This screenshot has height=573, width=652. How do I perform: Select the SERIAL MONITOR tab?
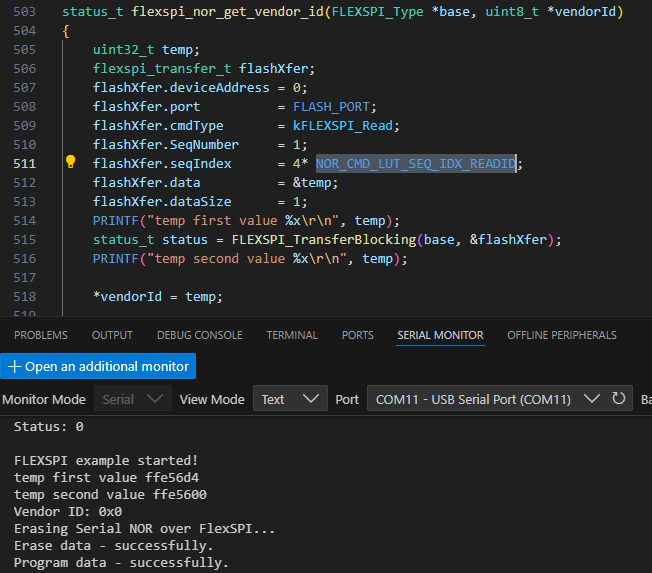tap(440, 335)
